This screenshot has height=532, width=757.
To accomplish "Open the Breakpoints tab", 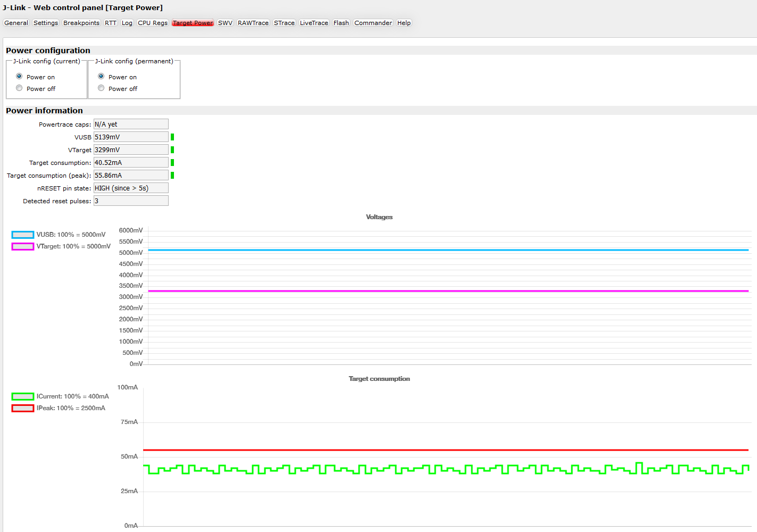I will click(81, 23).
